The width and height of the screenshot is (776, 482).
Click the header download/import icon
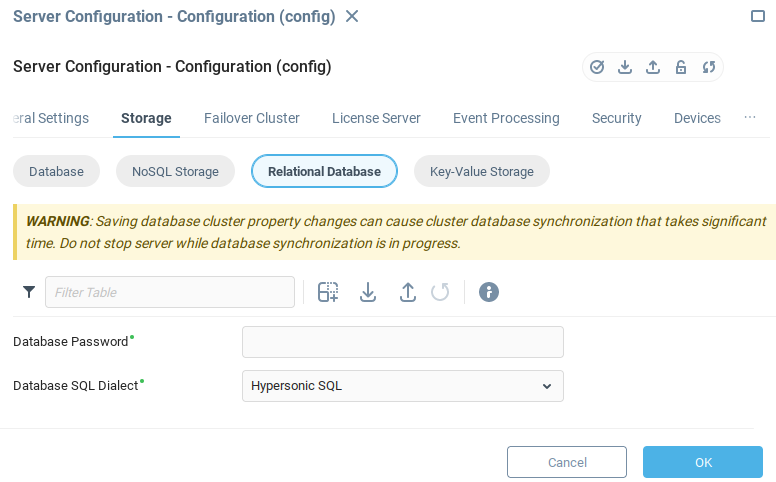[x=625, y=67]
